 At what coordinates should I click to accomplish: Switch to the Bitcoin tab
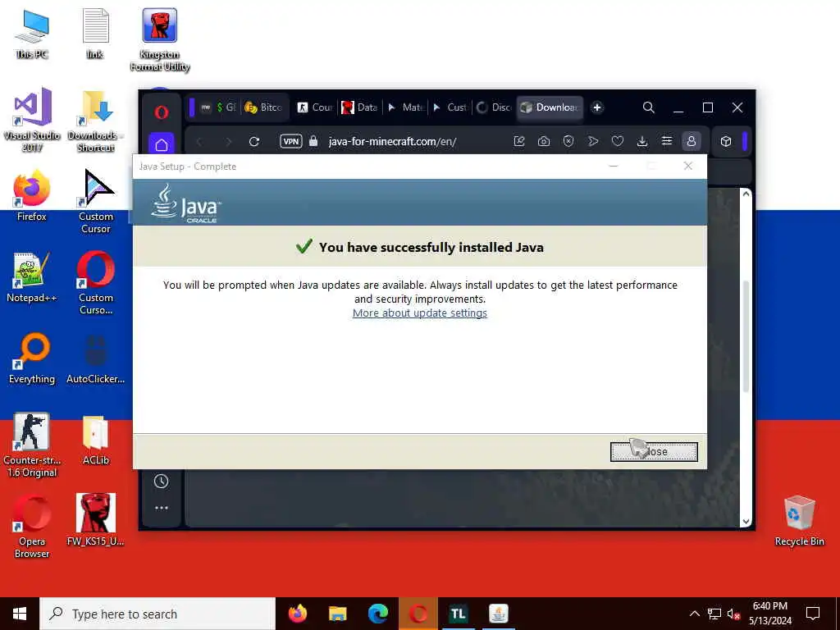263,107
